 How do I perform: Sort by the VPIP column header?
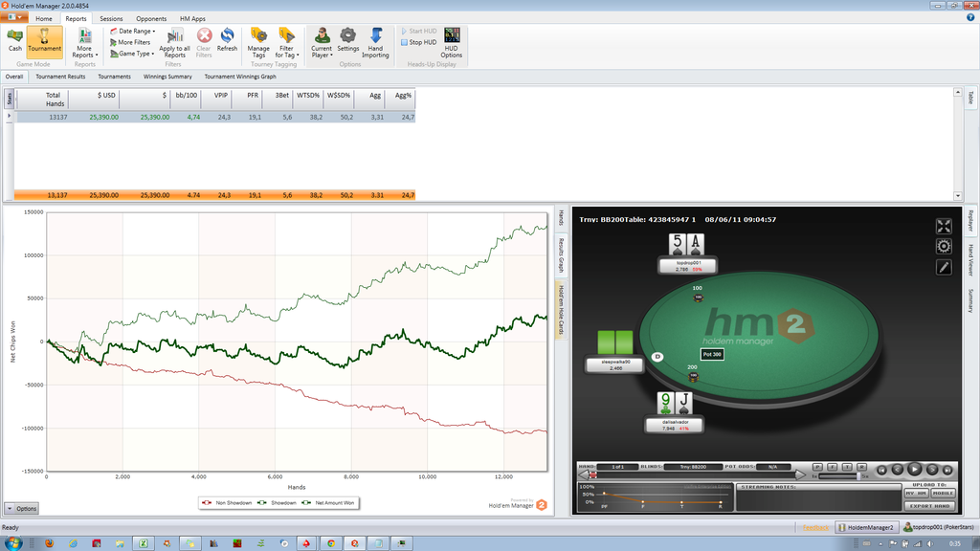tap(216, 99)
